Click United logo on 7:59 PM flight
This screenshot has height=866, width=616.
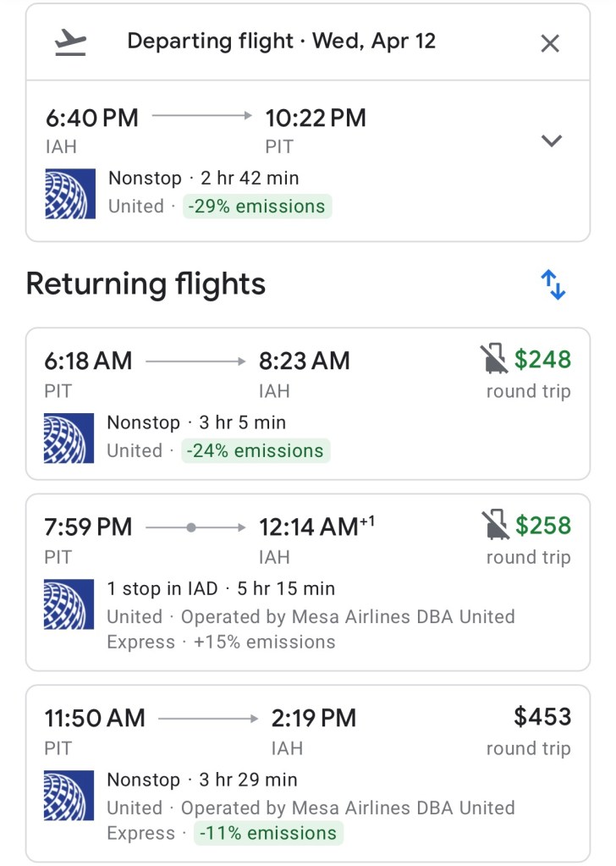(x=69, y=604)
